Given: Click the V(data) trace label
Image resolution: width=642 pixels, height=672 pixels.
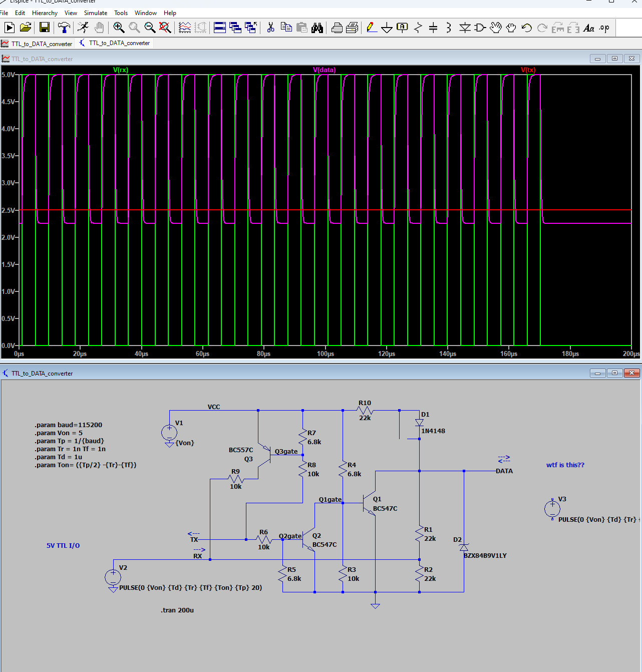Looking at the screenshot, I should [324, 70].
